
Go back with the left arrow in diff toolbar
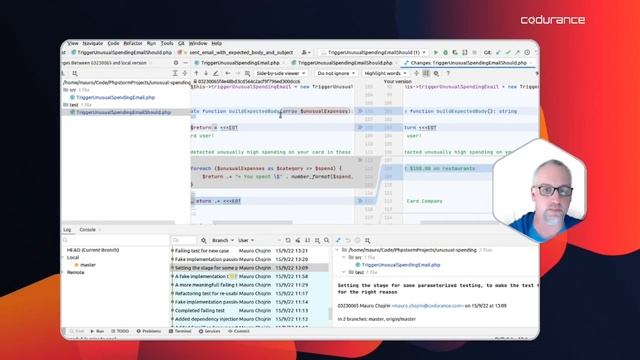tap(228, 73)
